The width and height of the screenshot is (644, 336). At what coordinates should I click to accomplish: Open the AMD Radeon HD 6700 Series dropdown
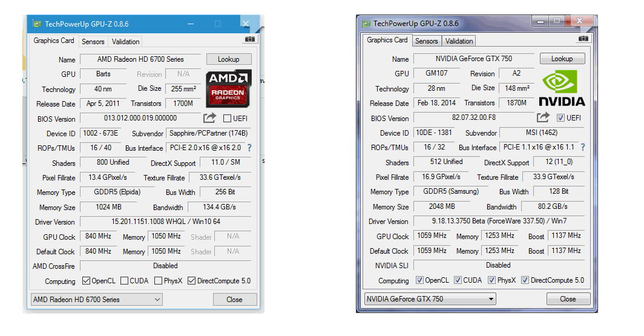point(96,300)
